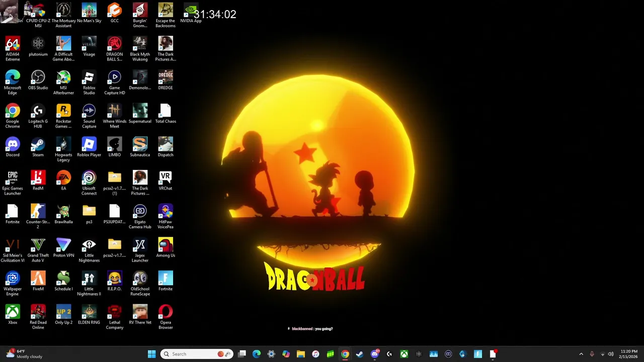Viewport: 644px width, 362px height.
Task: Open the CPUID CPU-Z MSI shortcut
Action: coord(38,15)
